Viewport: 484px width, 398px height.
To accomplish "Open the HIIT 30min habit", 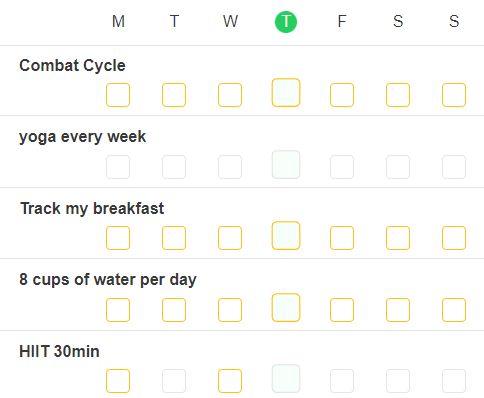I will [x=59, y=351].
